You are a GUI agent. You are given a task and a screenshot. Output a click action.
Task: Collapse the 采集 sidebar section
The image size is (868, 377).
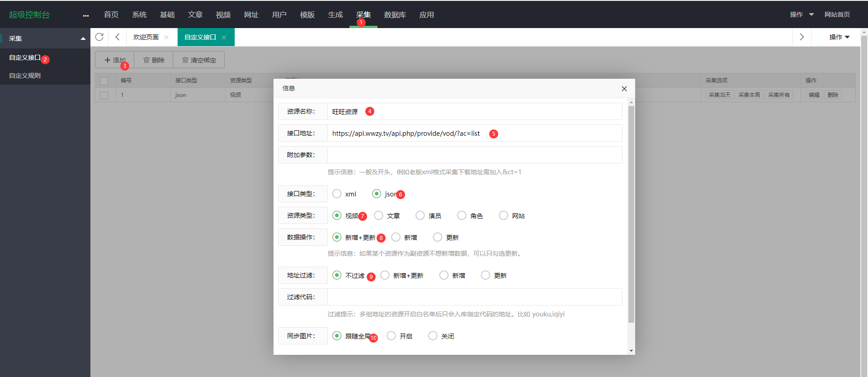click(83, 39)
